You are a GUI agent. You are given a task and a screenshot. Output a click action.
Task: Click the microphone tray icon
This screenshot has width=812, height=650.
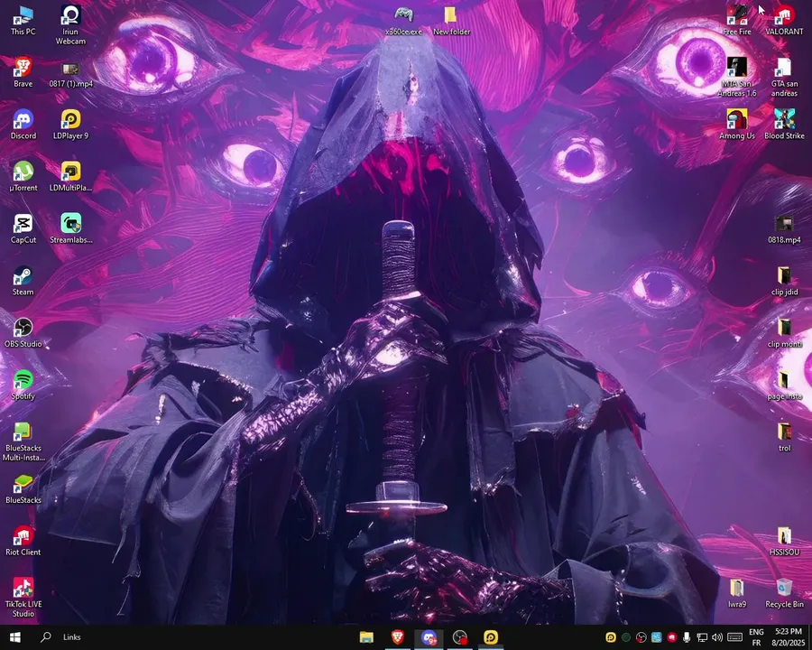click(687, 637)
